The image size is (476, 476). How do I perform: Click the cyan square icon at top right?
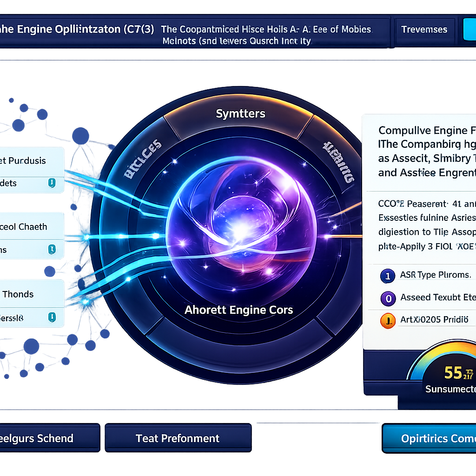471,29
